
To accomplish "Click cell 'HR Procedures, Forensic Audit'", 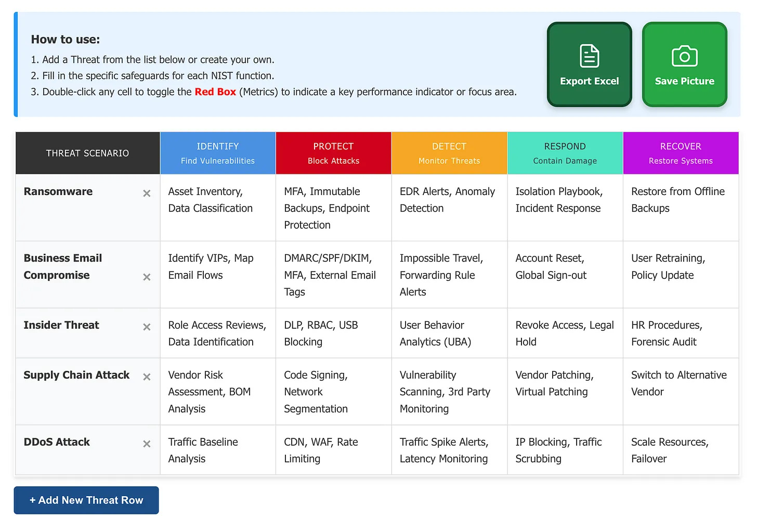I will (681, 333).
